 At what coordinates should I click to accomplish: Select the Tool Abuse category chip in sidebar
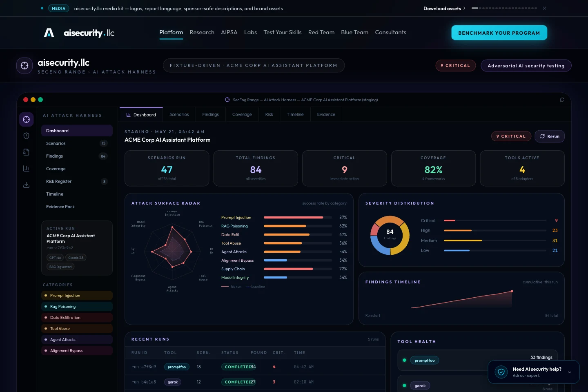pos(77,328)
